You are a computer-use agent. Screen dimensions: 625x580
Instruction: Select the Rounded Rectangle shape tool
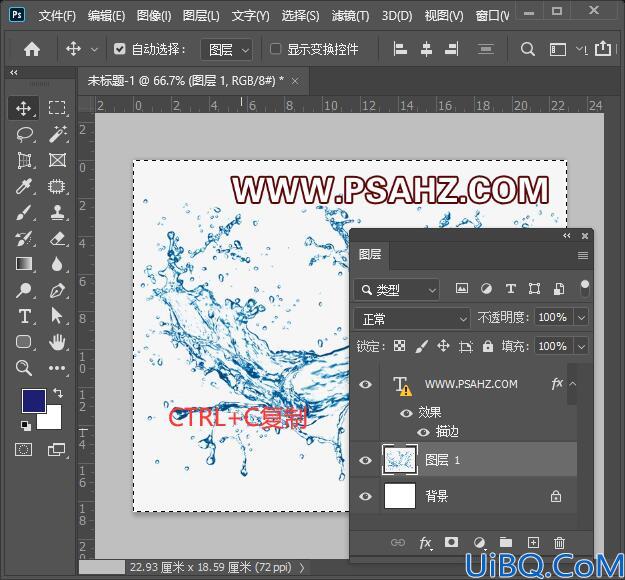24,342
